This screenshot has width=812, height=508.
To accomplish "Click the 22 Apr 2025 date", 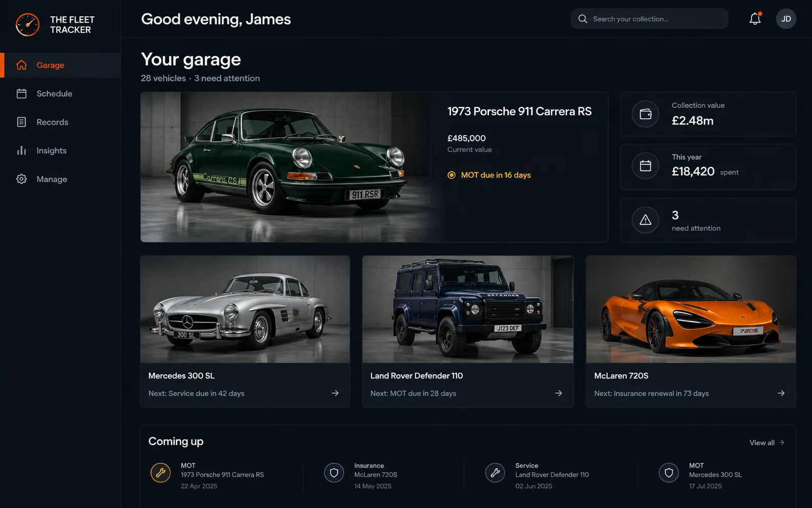I will [199, 486].
